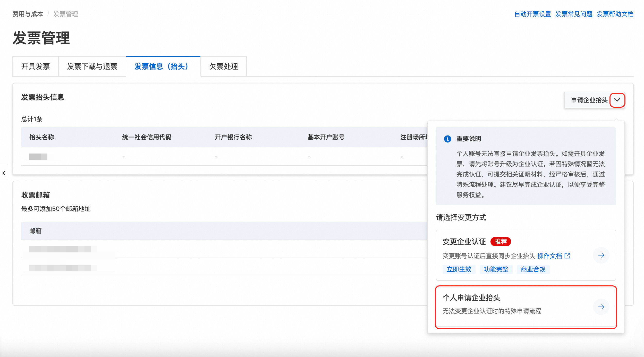
Task: Click the blue info icon beside 重要说明
Action: coord(448,139)
